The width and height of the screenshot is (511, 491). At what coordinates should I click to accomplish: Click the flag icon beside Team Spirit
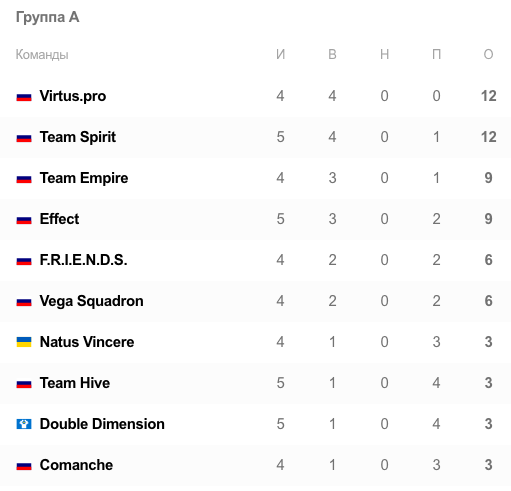(x=24, y=138)
